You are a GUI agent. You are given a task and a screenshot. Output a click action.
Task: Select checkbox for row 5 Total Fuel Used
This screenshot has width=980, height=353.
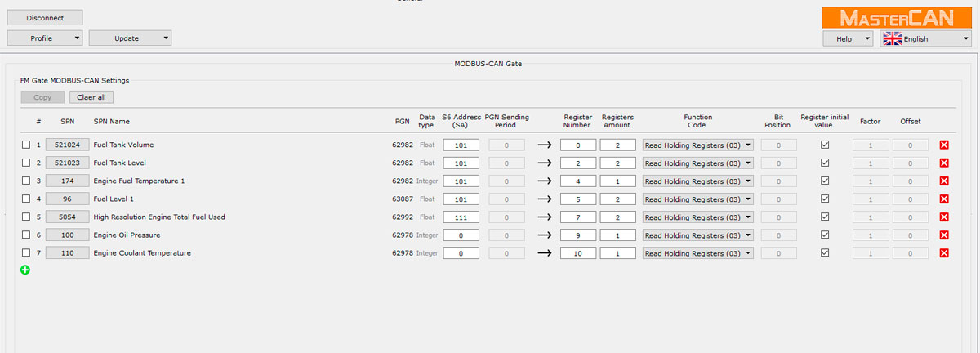tap(25, 217)
